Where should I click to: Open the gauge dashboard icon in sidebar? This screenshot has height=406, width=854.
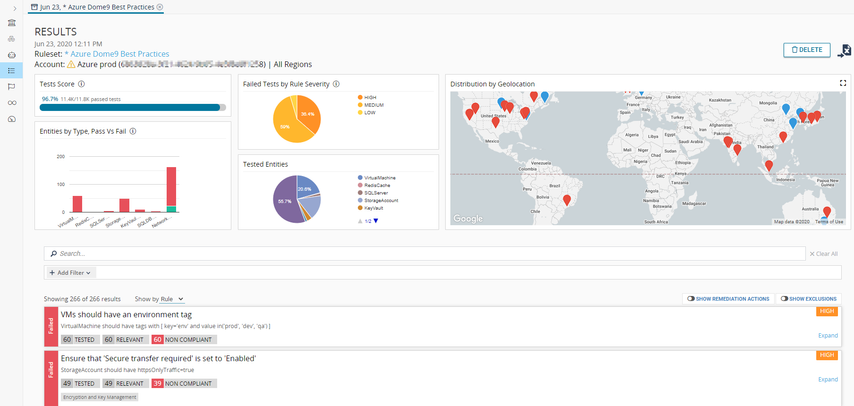click(x=11, y=119)
